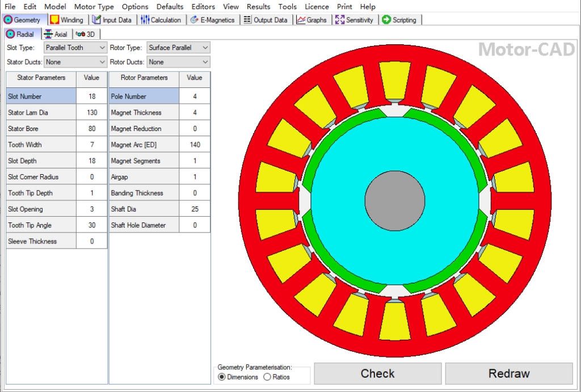Open the View menu
The image size is (581, 392).
(231, 7)
